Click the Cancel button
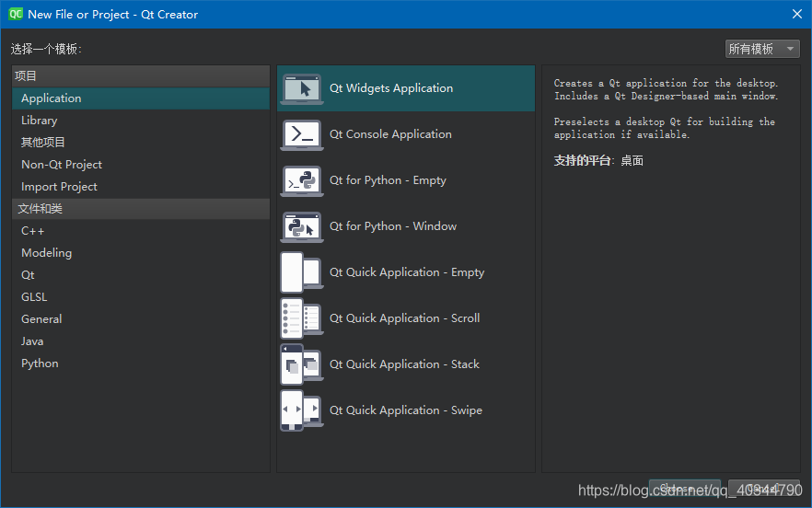Viewport: 812px width, 508px height. point(764,489)
